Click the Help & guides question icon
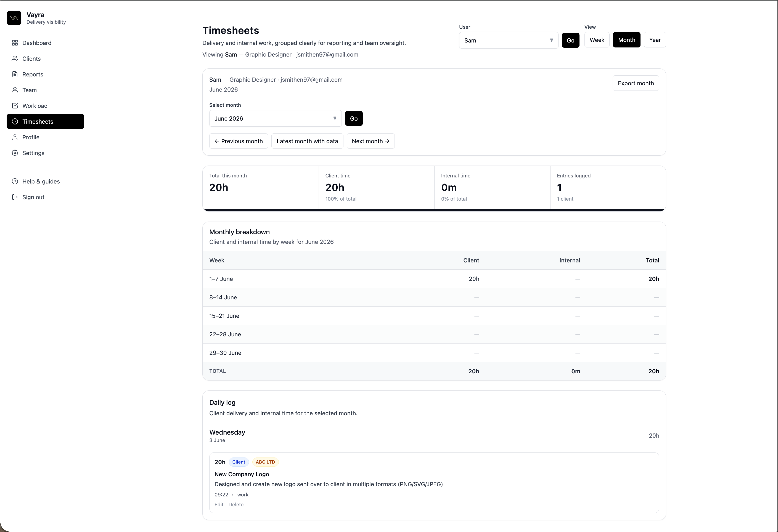The width and height of the screenshot is (778, 532). tap(15, 181)
